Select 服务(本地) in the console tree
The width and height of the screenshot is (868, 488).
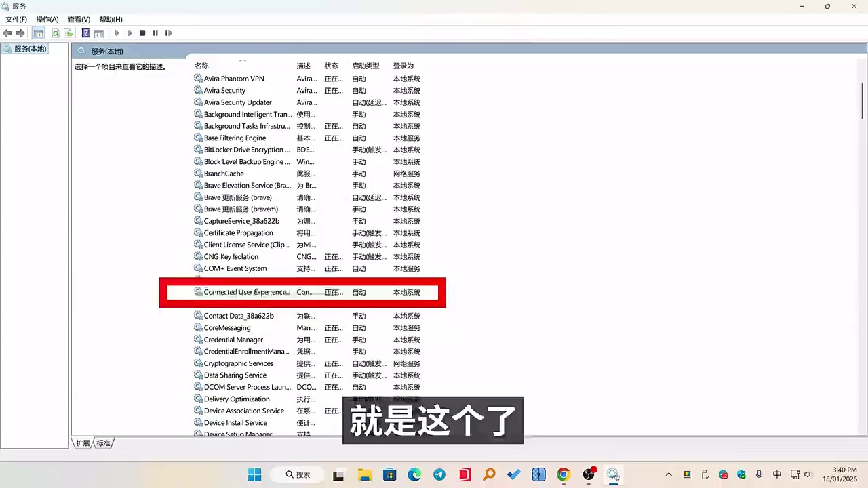[30, 49]
